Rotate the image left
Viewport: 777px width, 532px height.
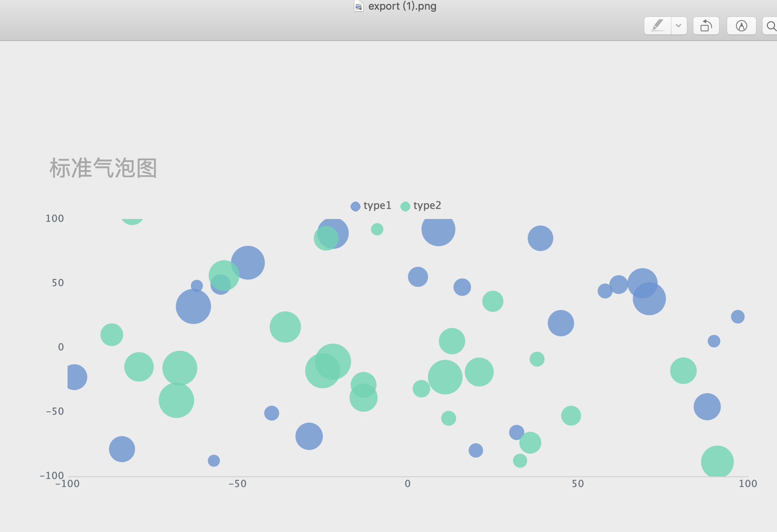coord(706,26)
